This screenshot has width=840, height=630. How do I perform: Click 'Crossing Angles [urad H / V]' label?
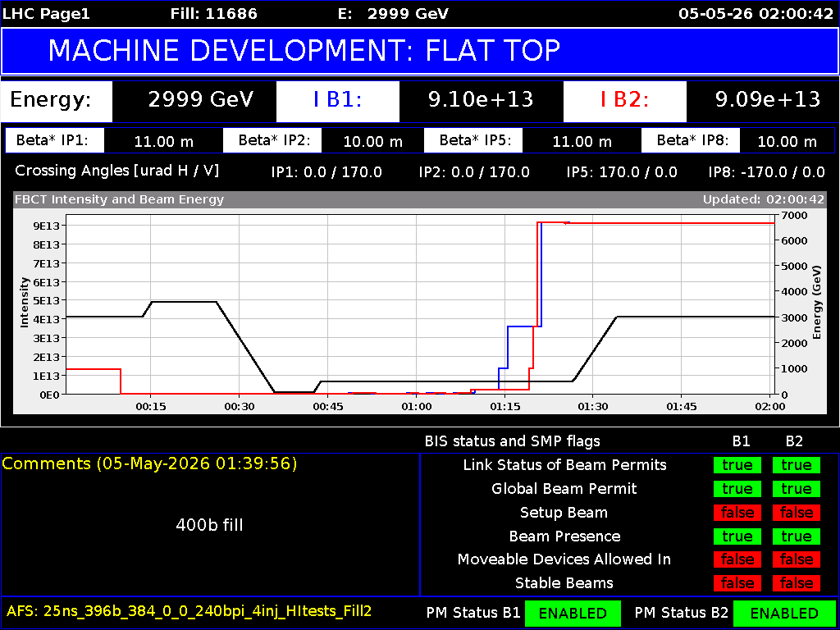pyautogui.click(x=117, y=171)
